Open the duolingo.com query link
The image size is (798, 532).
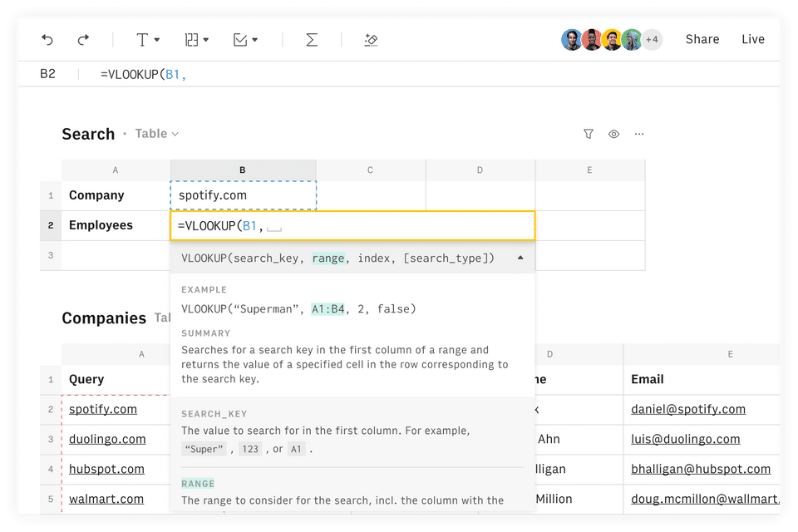pos(107,439)
